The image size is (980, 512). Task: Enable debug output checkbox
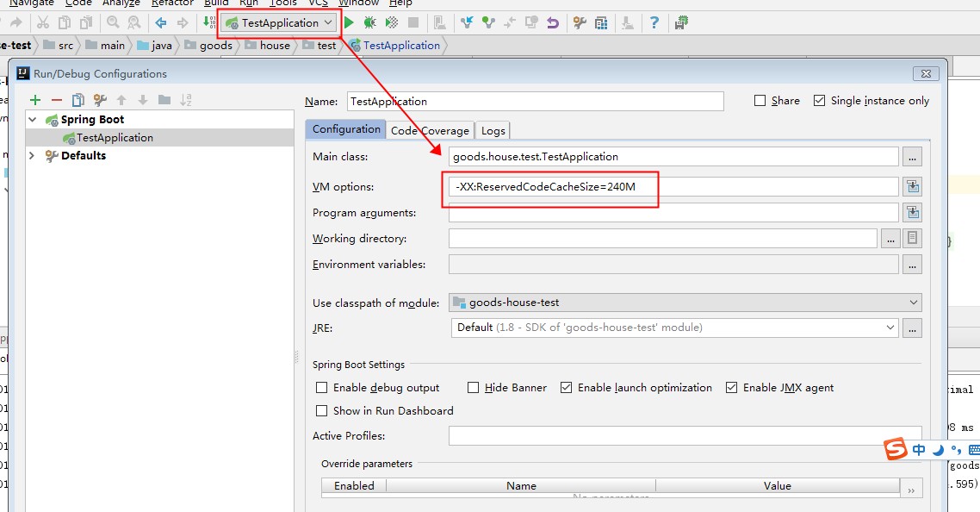322,388
